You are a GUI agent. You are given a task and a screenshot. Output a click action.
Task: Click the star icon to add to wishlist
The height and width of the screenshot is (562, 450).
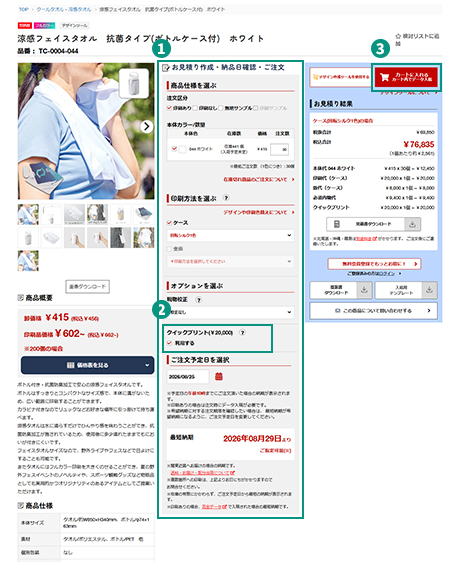pos(398,36)
